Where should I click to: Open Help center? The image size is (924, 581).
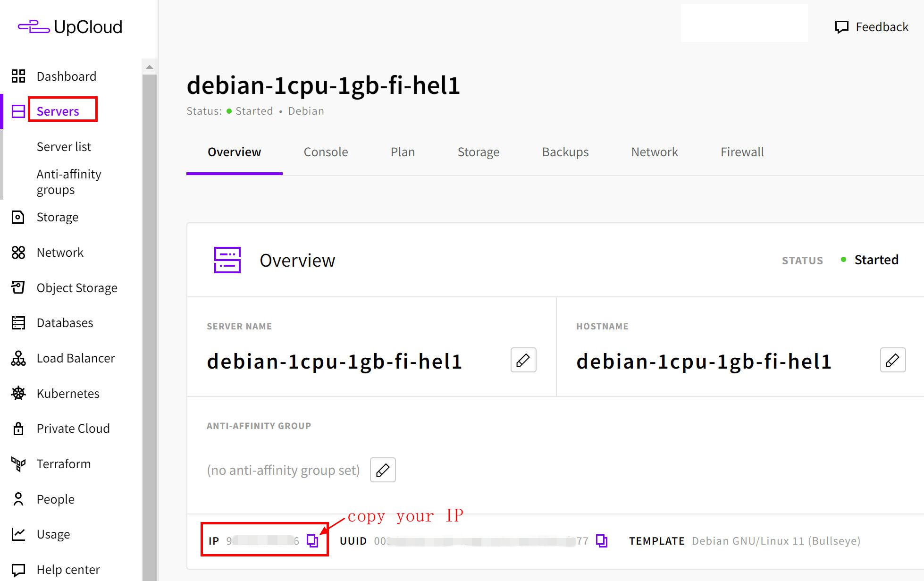(x=68, y=570)
